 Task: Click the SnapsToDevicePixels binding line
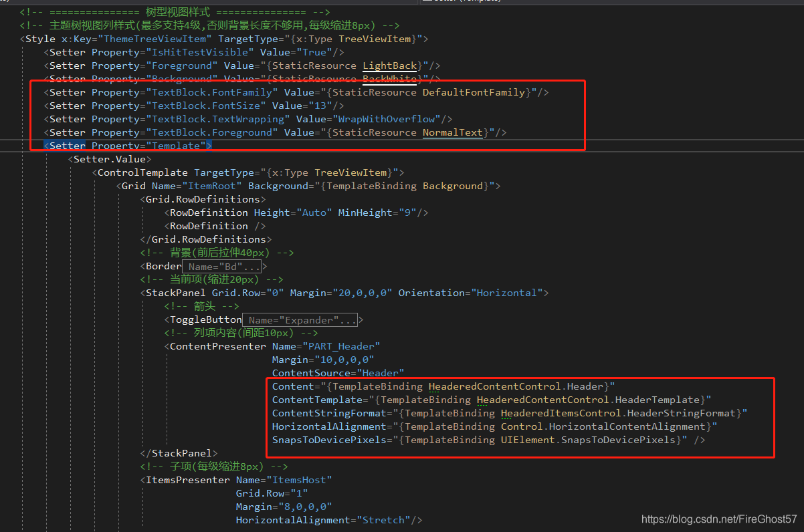[488, 440]
